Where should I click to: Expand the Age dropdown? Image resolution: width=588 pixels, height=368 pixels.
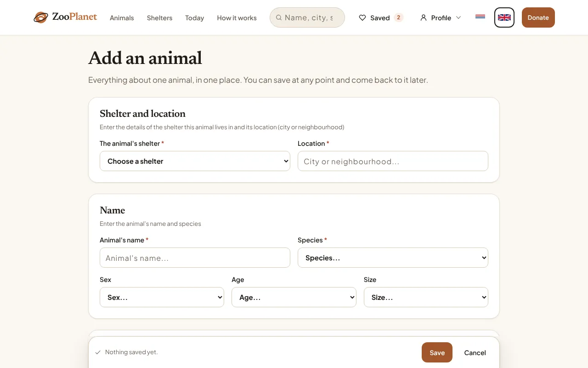point(294,297)
